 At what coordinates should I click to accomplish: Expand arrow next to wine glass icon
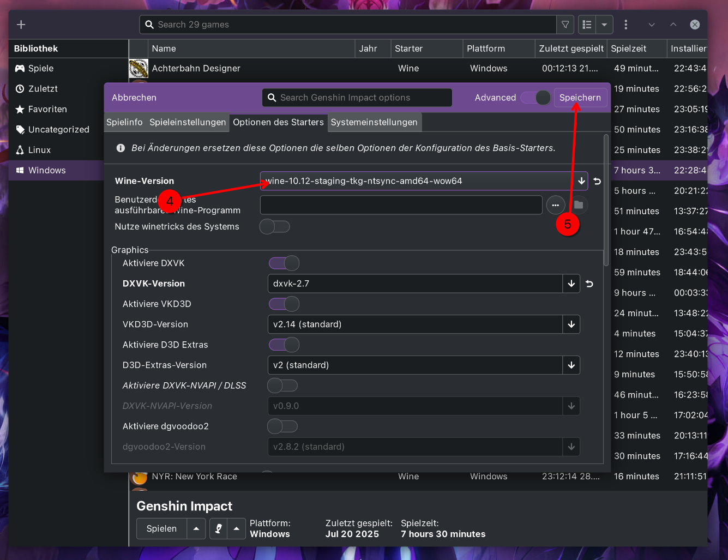click(x=236, y=528)
